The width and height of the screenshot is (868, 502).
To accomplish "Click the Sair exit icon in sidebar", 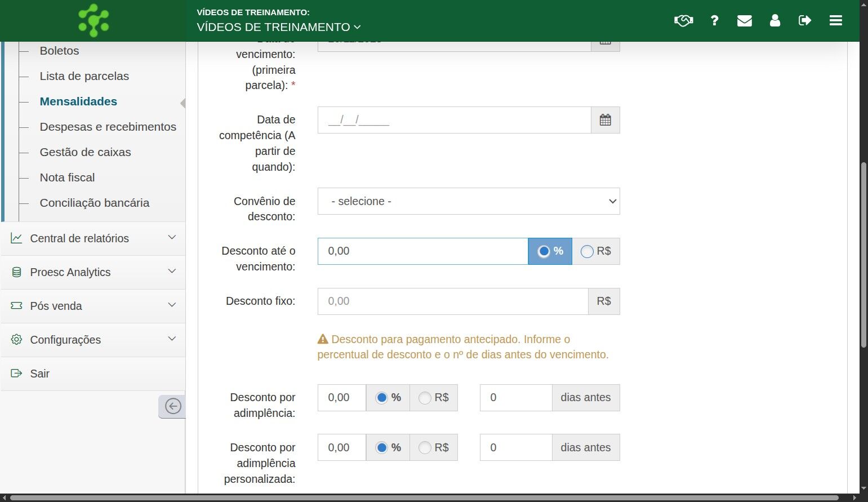I will (x=16, y=374).
